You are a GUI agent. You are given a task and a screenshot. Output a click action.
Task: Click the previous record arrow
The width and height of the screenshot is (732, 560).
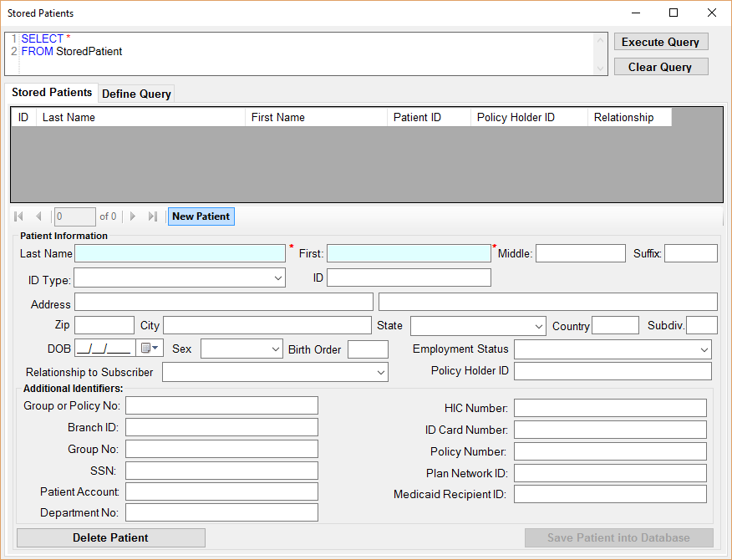[x=38, y=216]
